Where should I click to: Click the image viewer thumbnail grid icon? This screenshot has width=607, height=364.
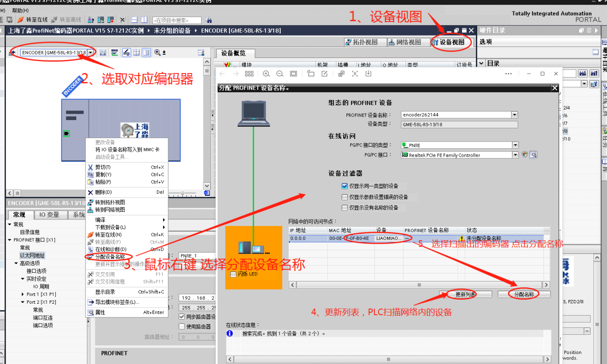[249, 74]
